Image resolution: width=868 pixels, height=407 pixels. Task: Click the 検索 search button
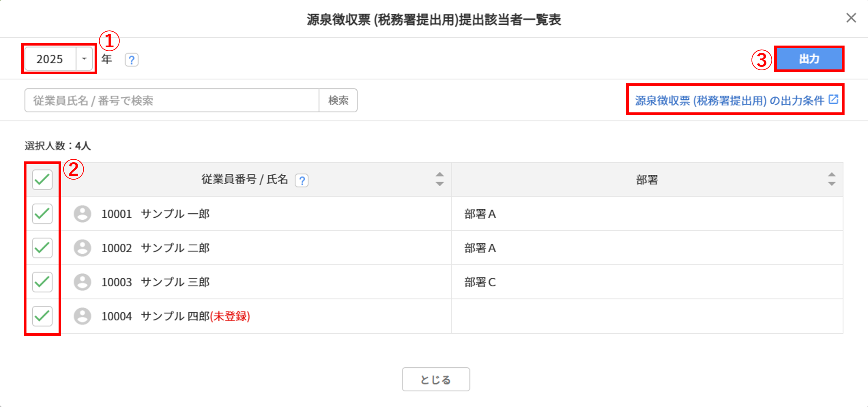(338, 101)
